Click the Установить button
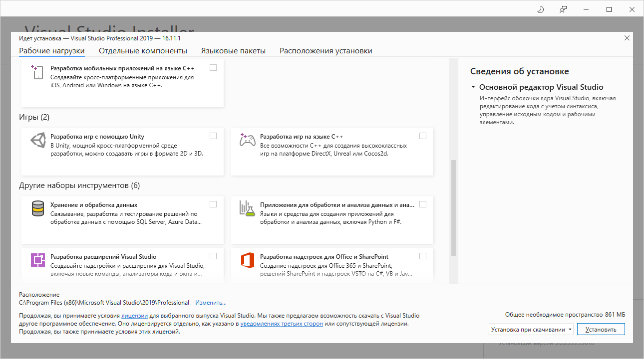Image resolution: width=644 pixels, height=359 pixels. 601,330
